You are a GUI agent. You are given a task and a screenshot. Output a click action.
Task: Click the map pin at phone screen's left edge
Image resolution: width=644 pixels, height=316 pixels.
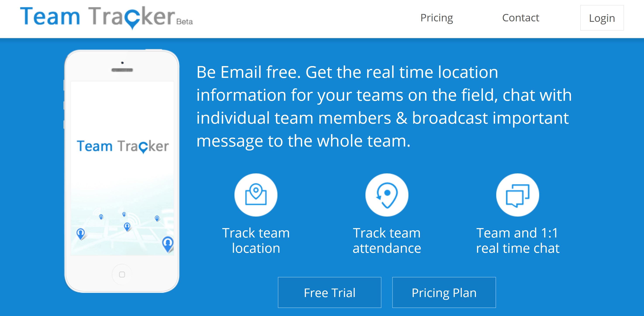(x=81, y=234)
